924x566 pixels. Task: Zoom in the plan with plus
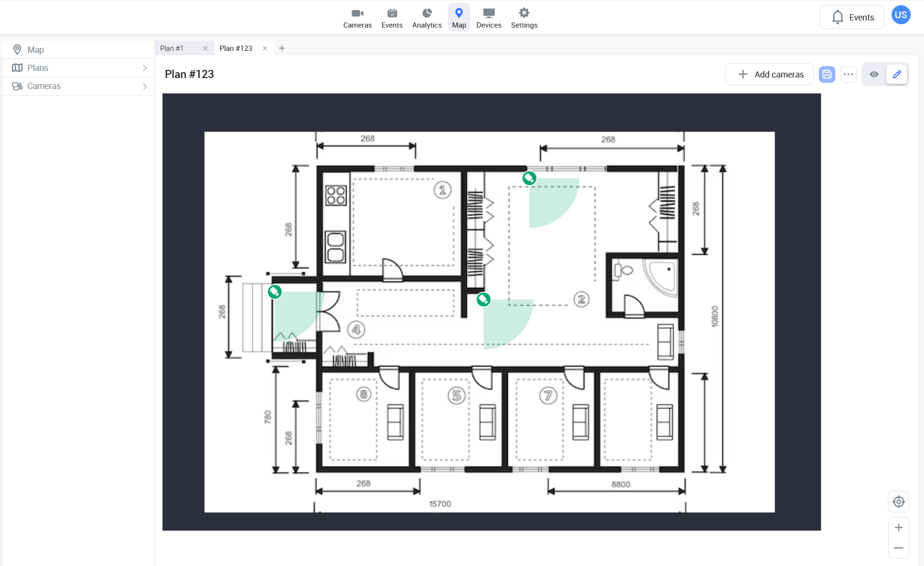898,527
